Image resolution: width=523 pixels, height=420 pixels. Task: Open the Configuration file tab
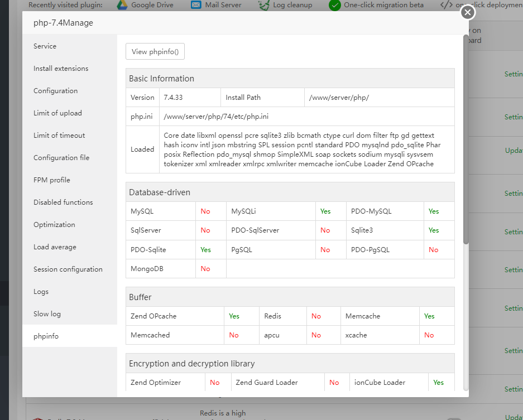pyautogui.click(x=61, y=158)
